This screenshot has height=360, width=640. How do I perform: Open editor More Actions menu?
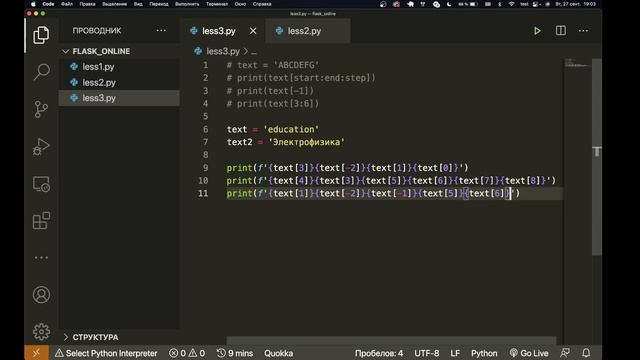pyautogui.click(x=583, y=31)
